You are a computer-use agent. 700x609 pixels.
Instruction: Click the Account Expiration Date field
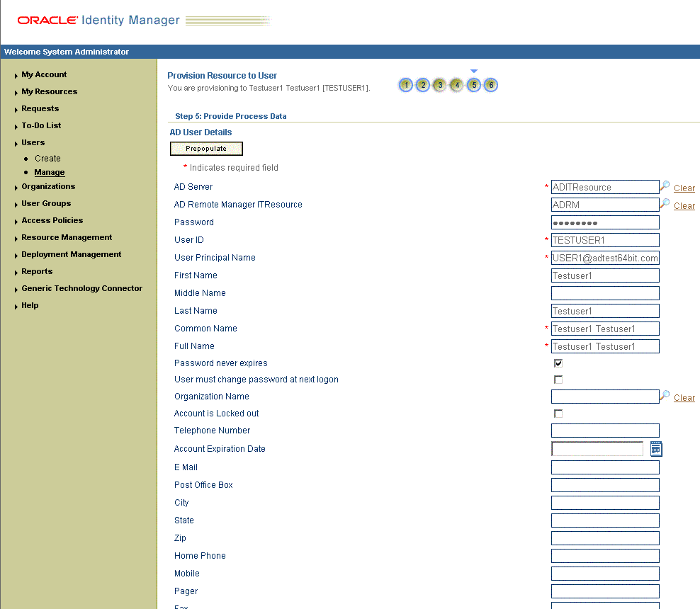[597, 449]
